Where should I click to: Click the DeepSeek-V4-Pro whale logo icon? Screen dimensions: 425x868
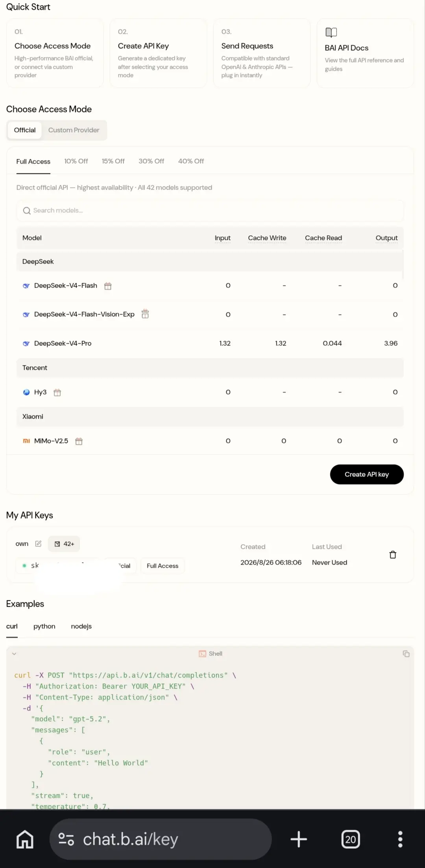pos(26,344)
